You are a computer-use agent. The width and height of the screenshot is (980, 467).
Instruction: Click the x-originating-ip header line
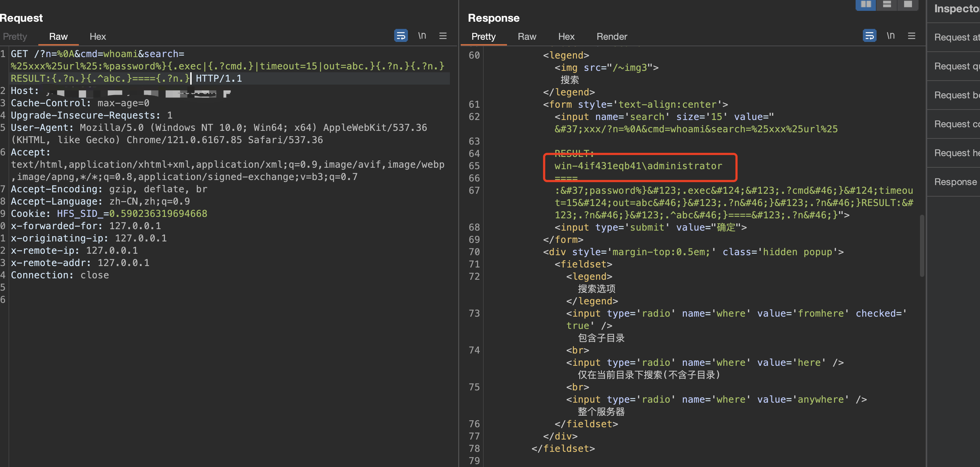click(x=89, y=238)
